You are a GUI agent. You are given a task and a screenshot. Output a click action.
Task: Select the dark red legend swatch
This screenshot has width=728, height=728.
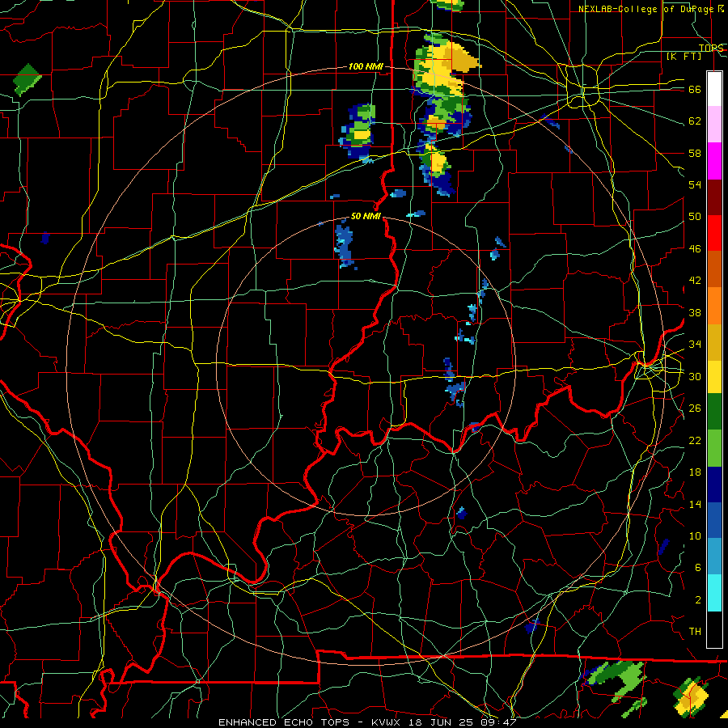(714, 197)
